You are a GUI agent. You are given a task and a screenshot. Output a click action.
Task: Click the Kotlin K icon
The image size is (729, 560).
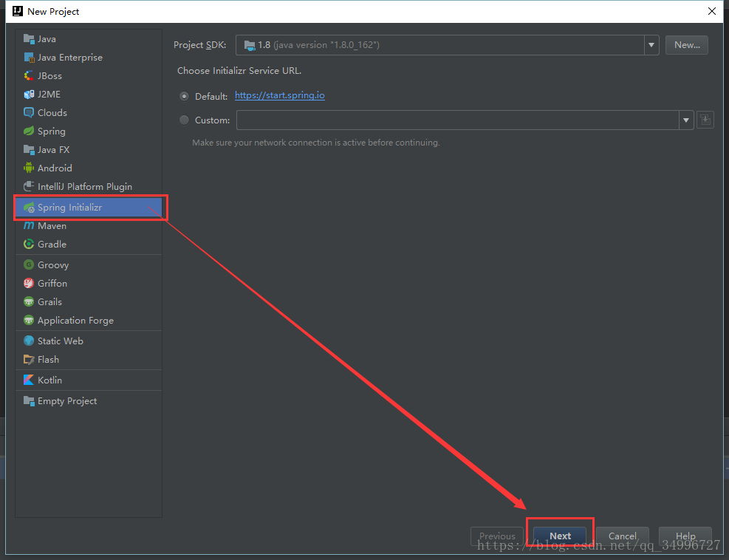tap(29, 380)
